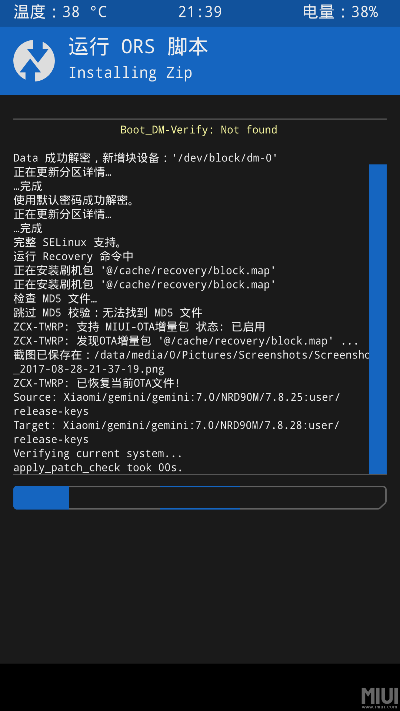The height and width of the screenshot is (711, 400).
Task: Select the 运行 Recovery 命令中 log line
Action: pos(73,257)
